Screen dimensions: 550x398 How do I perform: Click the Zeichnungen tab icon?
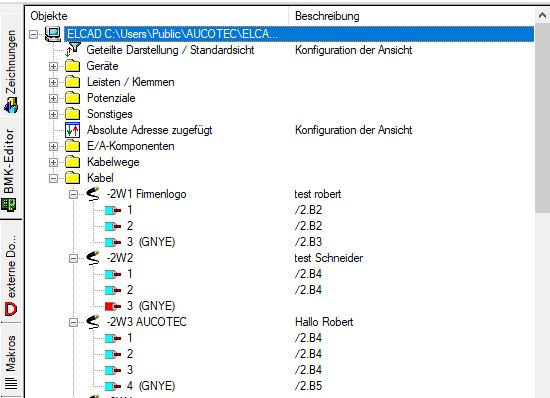11,105
